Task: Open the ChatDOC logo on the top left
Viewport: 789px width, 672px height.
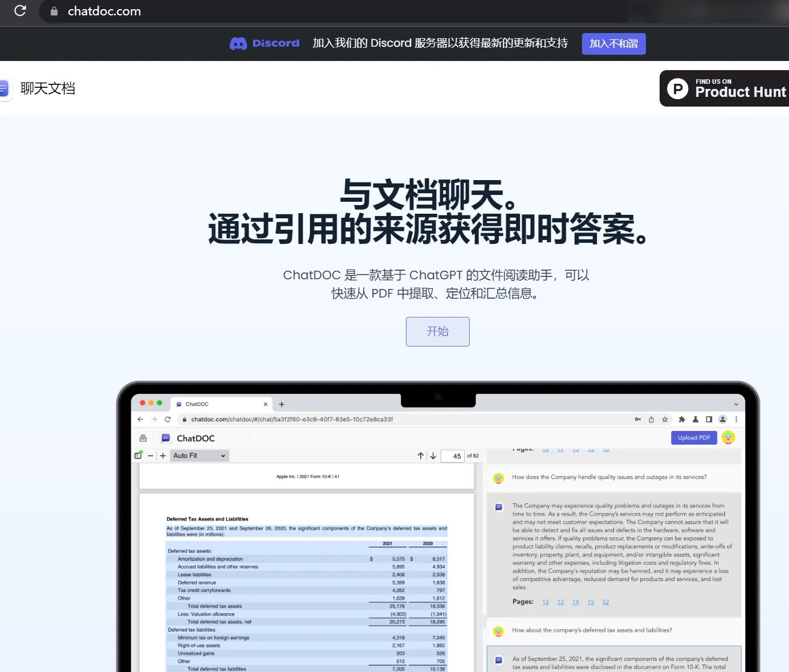Action: pyautogui.click(x=3, y=88)
